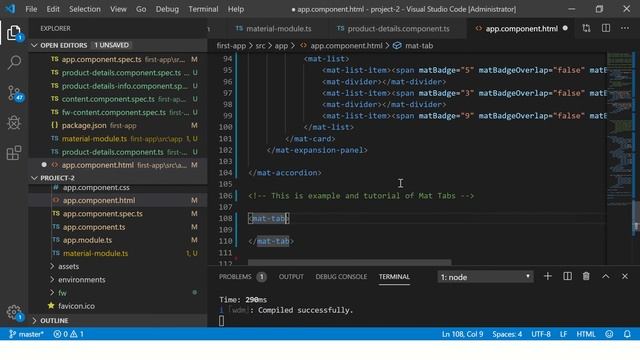Switch to the Problems panel tab
Image resolution: width=640 pixels, height=360 pixels.
click(242, 277)
